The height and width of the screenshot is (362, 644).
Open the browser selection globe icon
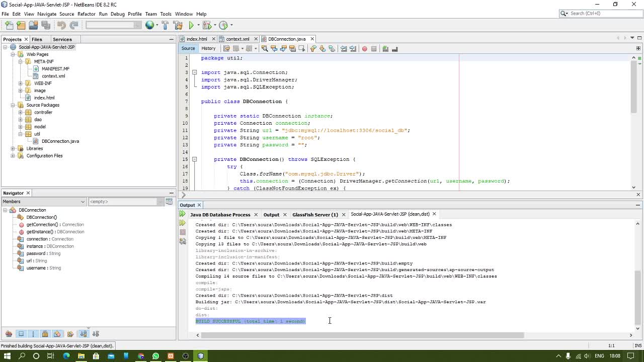point(150,25)
